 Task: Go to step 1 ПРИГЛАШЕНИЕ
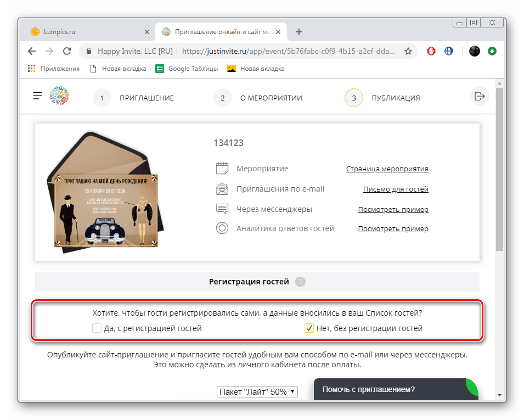[x=133, y=98]
